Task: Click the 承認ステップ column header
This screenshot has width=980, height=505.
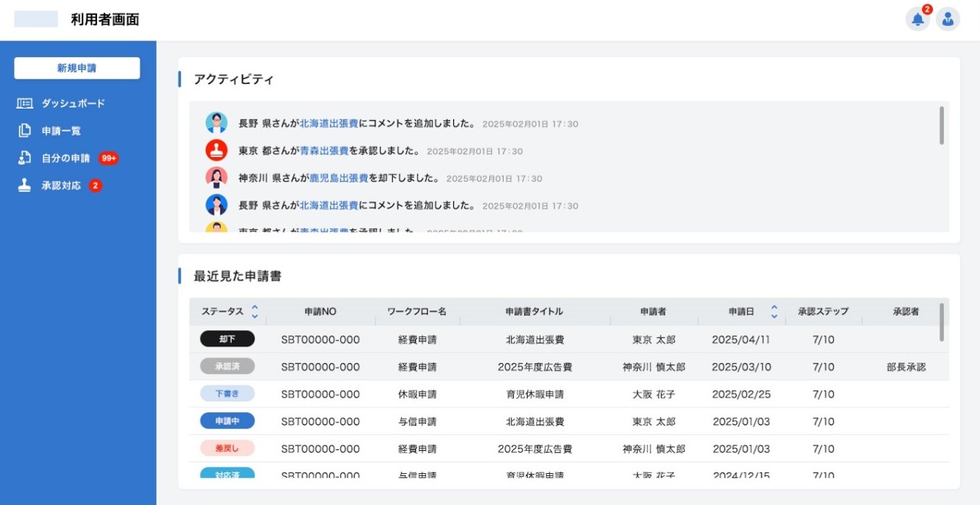Action: pyautogui.click(x=823, y=312)
